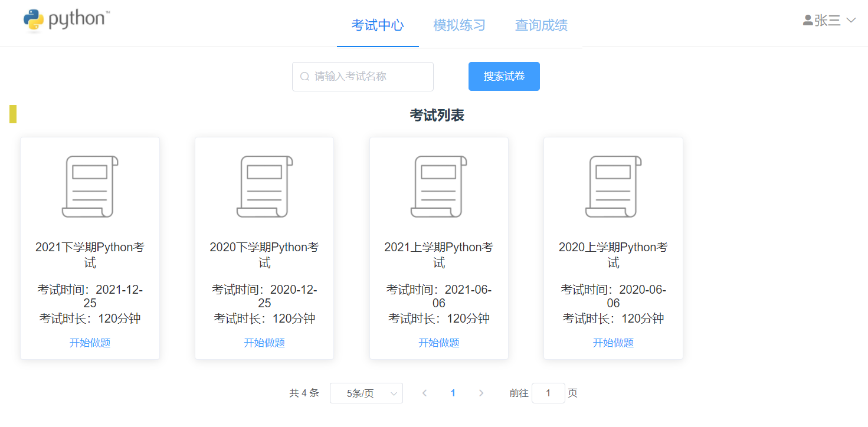Image resolution: width=868 pixels, height=427 pixels.
Task: Click the 2020下学期Python考试 paper icon
Action: (264, 186)
